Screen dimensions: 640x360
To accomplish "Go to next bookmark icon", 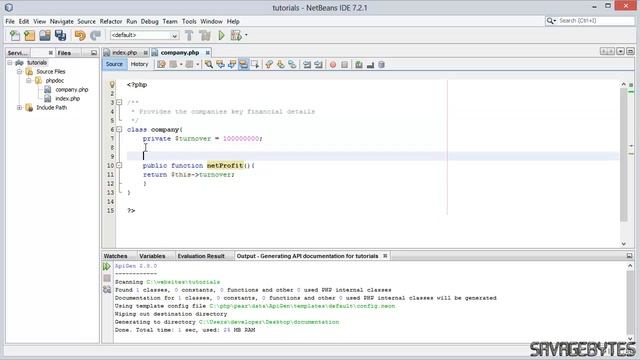I will 280,64.
